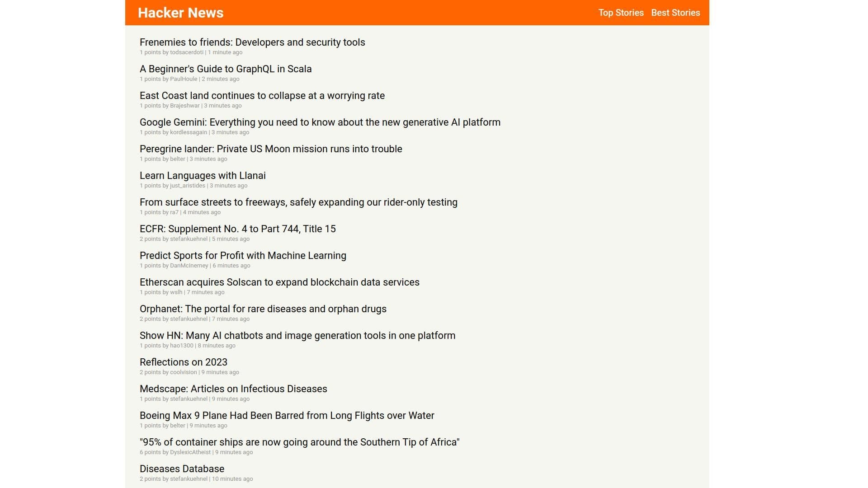868x488 pixels.
Task: Open the Boeing Max 9 flights story
Action: (287, 415)
